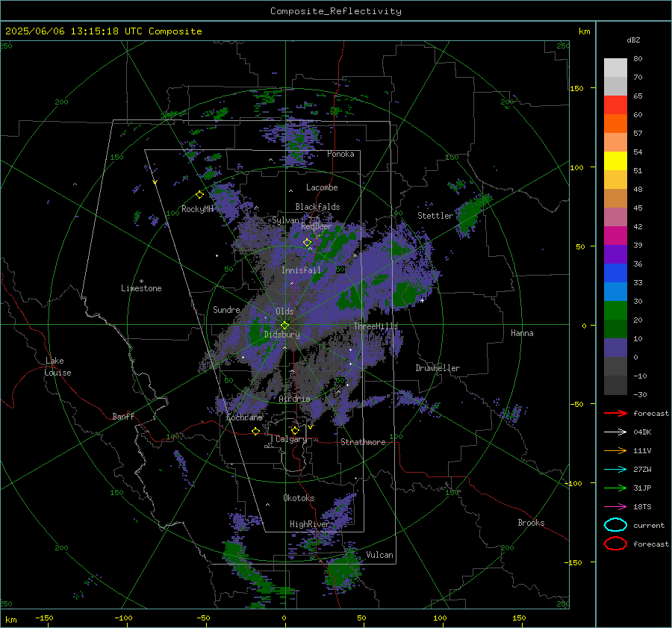The width and height of the screenshot is (672, 628).
Task: Pick the lightest gray 70-80 dBZ swatch
Action: pyautogui.click(x=615, y=68)
